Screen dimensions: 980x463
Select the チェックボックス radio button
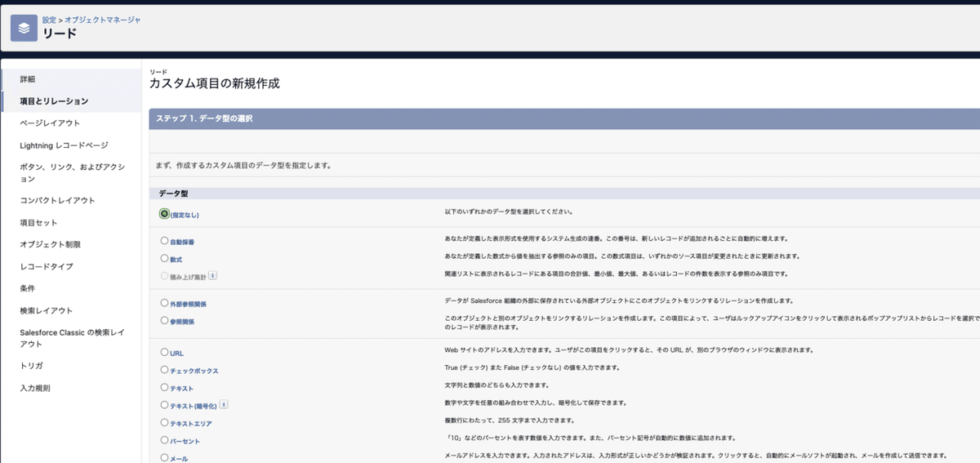click(164, 370)
